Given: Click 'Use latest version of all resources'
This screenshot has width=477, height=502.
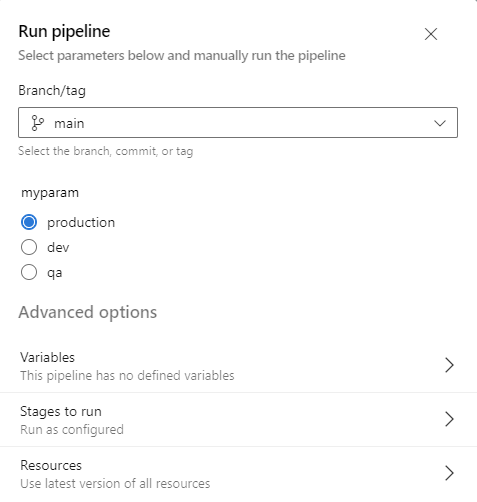Looking at the screenshot, I should tap(115, 483).
